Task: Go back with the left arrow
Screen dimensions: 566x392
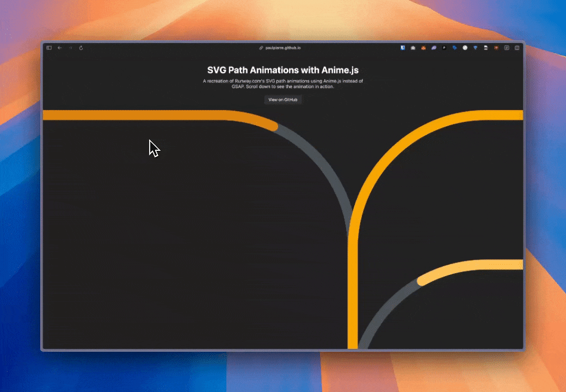Action: click(59, 48)
